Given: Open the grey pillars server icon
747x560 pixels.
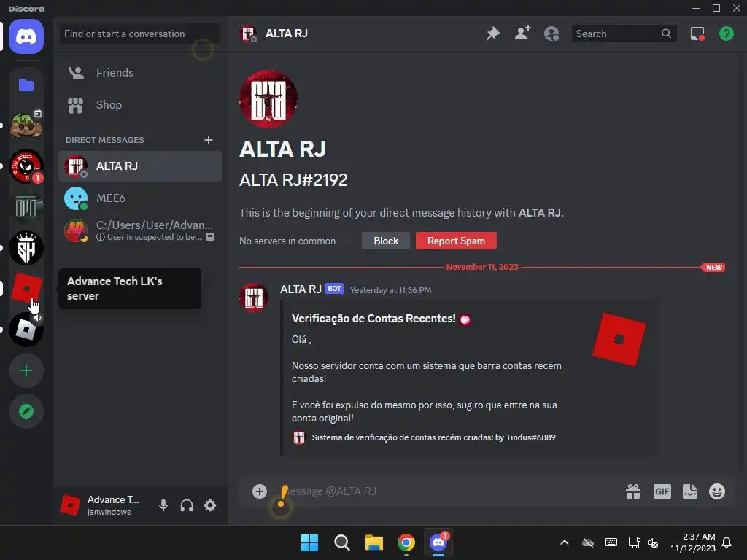Looking at the screenshot, I should pos(26,207).
